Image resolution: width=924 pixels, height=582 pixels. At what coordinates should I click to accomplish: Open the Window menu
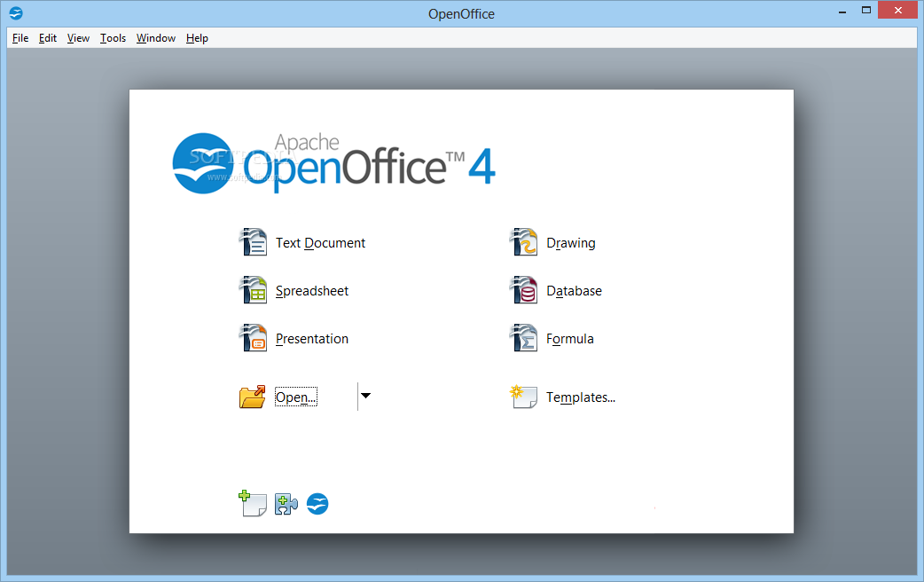(156, 38)
